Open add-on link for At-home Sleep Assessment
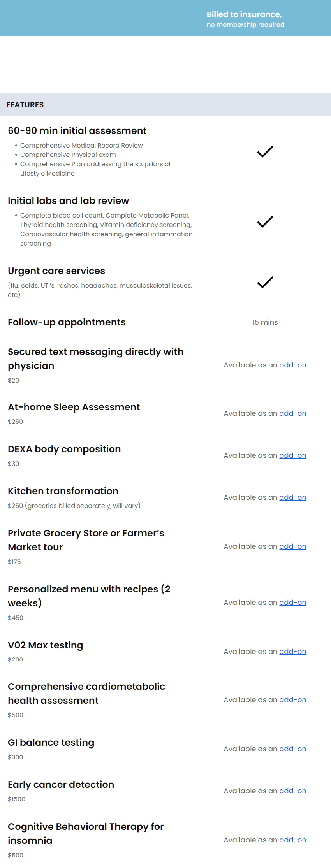 coord(293,413)
